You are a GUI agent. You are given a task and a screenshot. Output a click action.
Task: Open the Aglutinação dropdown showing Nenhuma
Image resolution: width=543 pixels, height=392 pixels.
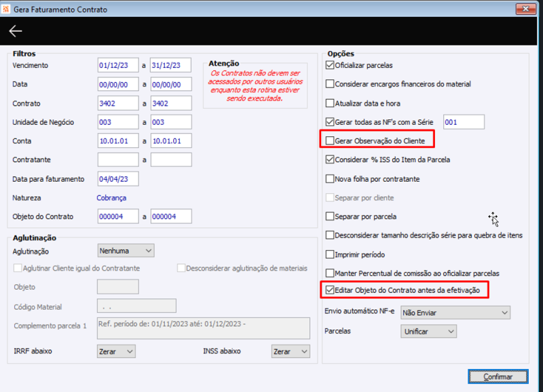click(x=126, y=250)
